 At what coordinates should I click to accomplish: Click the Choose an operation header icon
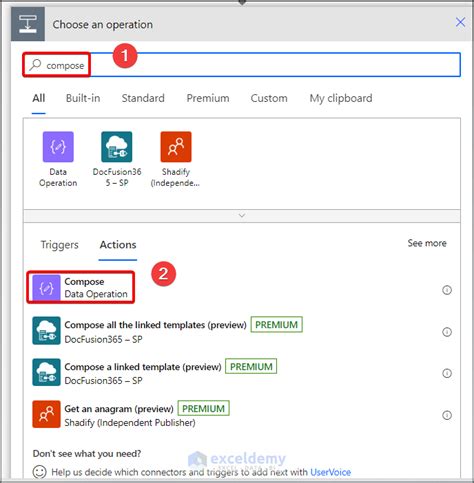click(x=28, y=24)
